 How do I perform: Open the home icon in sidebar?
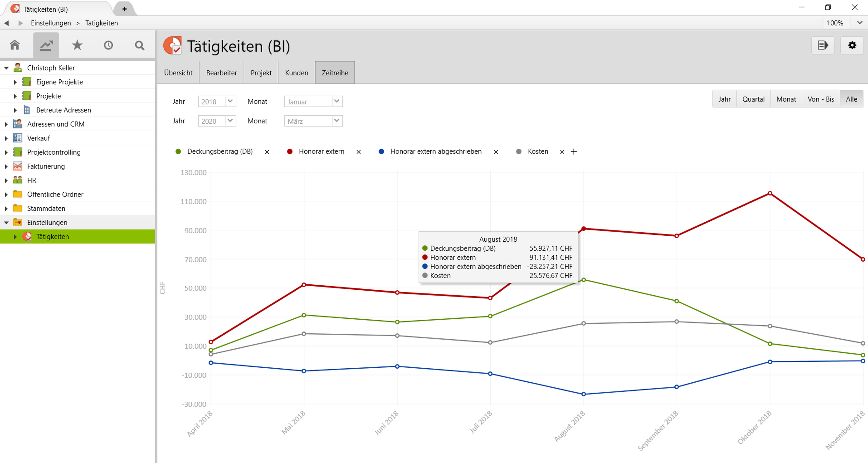[15, 45]
